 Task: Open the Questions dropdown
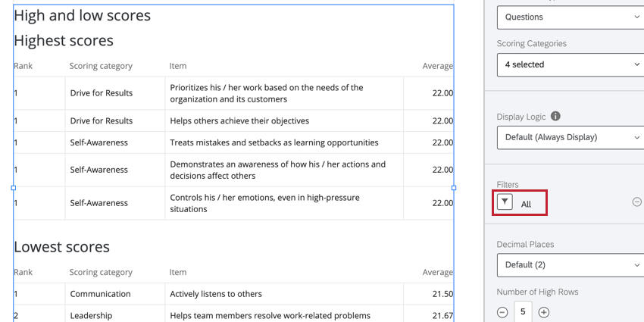pos(571,17)
